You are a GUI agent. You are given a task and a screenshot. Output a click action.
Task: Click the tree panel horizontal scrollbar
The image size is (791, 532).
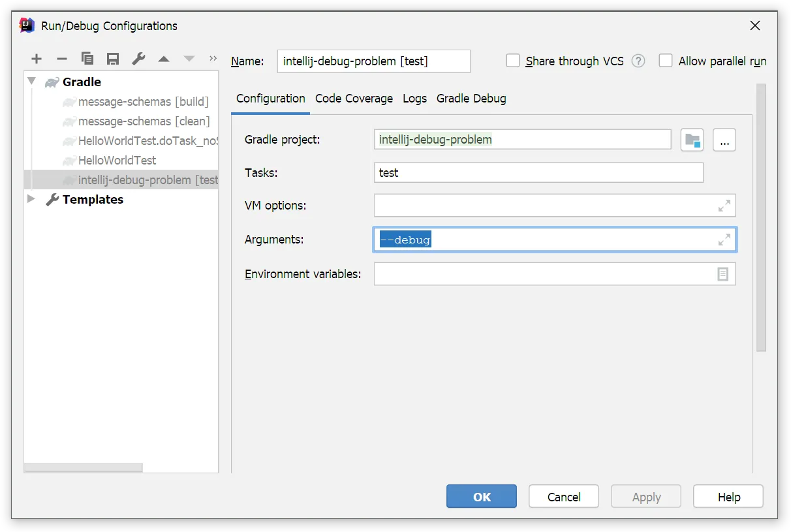(x=83, y=467)
